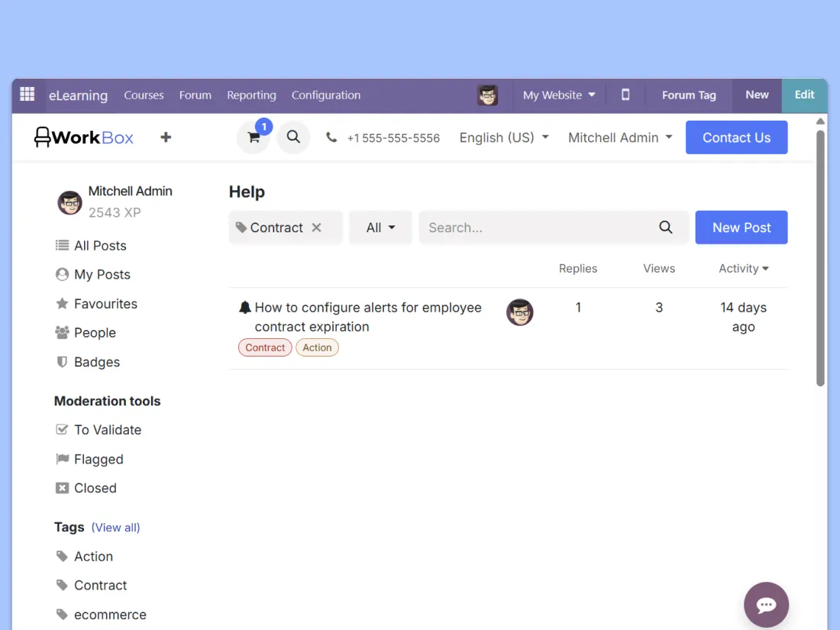Submit search with magnifier in search field

click(x=666, y=228)
